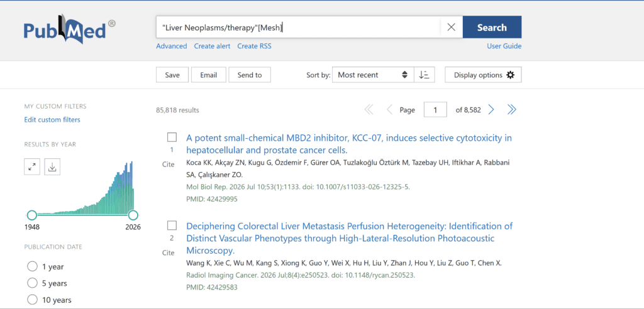Click into the search query input field
644x309 pixels.
point(299,28)
